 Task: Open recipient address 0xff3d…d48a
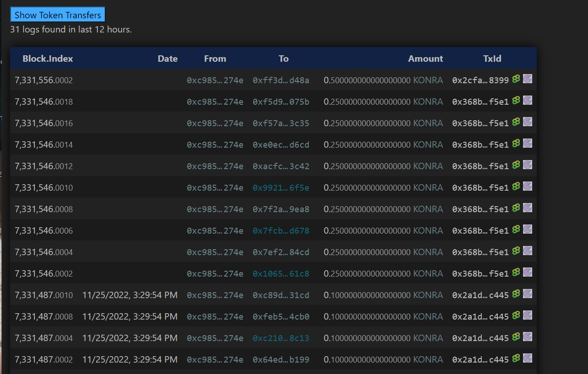click(281, 80)
